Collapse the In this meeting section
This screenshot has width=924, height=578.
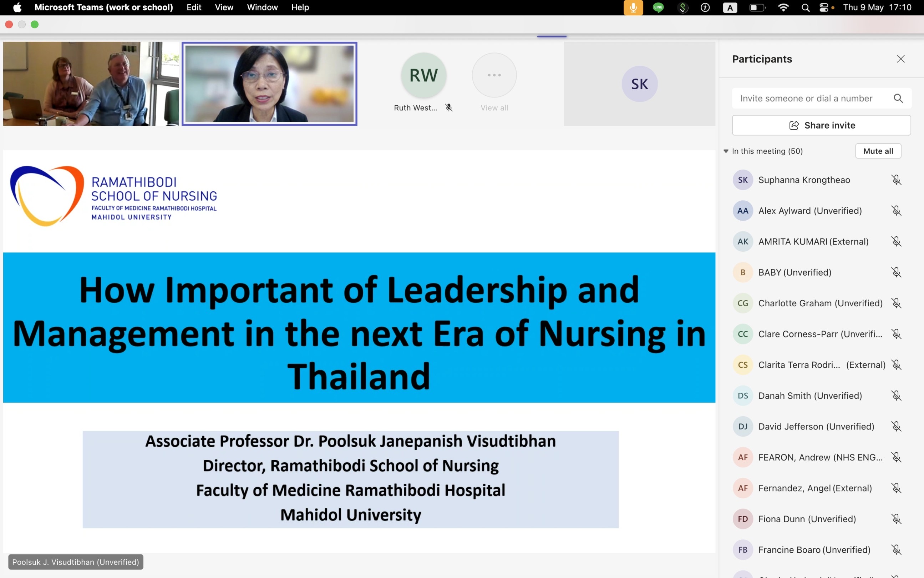pos(726,151)
